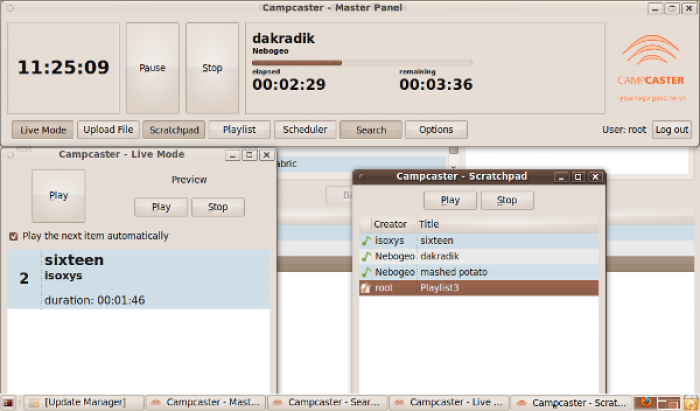Image resolution: width=700 pixels, height=411 pixels.
Task: Click the Campcaster station logo
Action: [x=651, y=67]
